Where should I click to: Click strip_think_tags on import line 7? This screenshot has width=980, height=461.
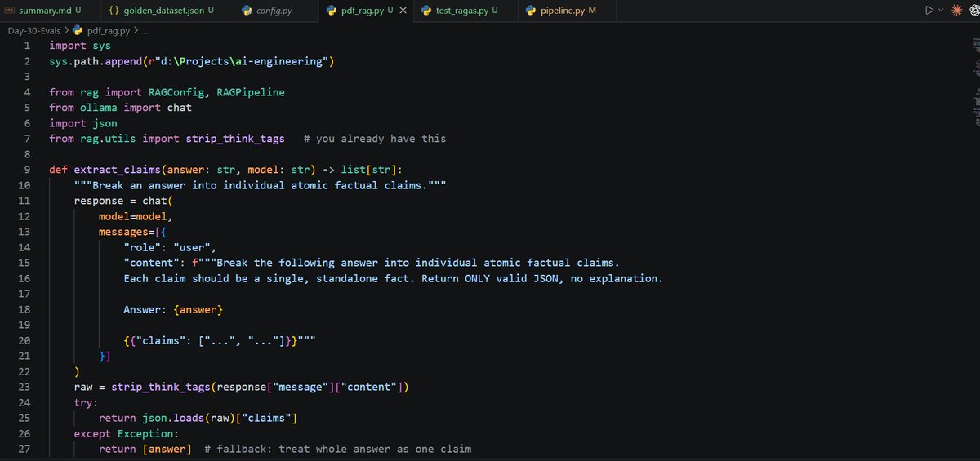(x=236, y=139)
